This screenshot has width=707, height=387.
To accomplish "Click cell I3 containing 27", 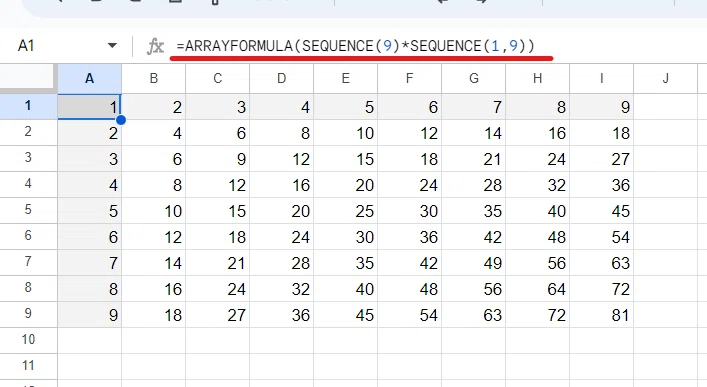I will click(x=602, y=158).
